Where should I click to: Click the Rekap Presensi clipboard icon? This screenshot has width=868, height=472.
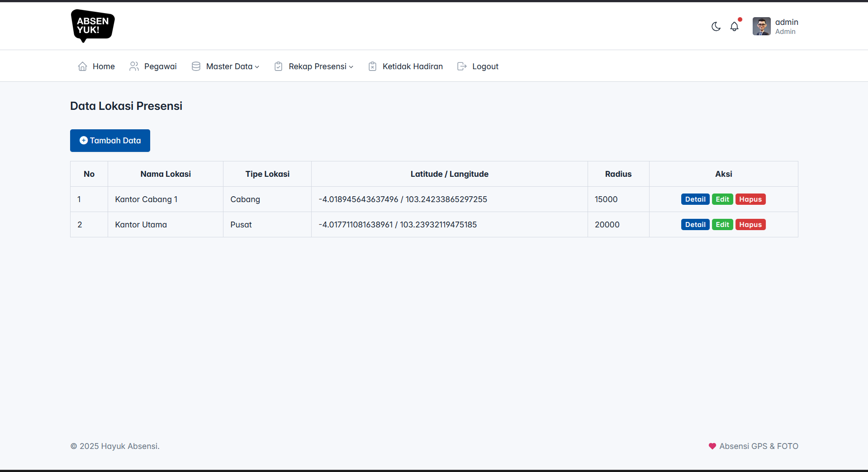[x=279, y=66]
